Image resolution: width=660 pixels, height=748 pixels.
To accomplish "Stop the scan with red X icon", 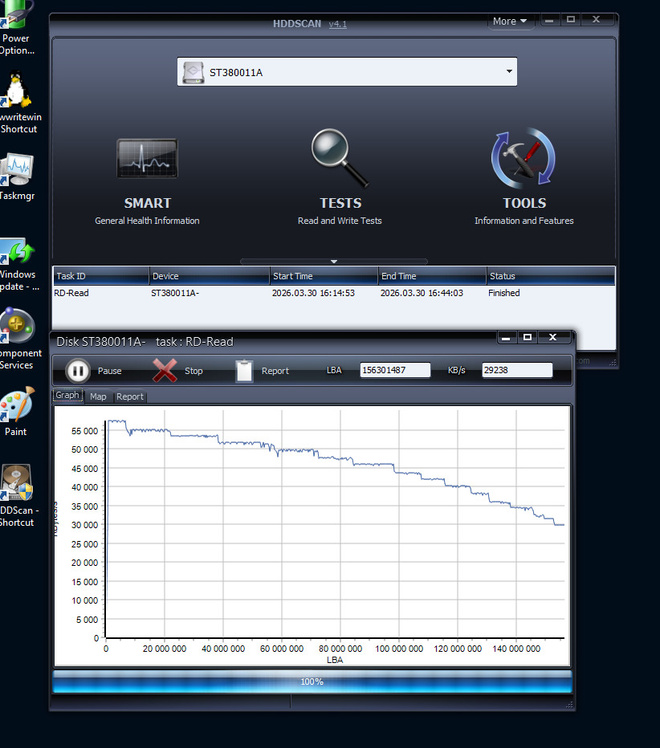I will pyautogui.click(x=165, y=371).
